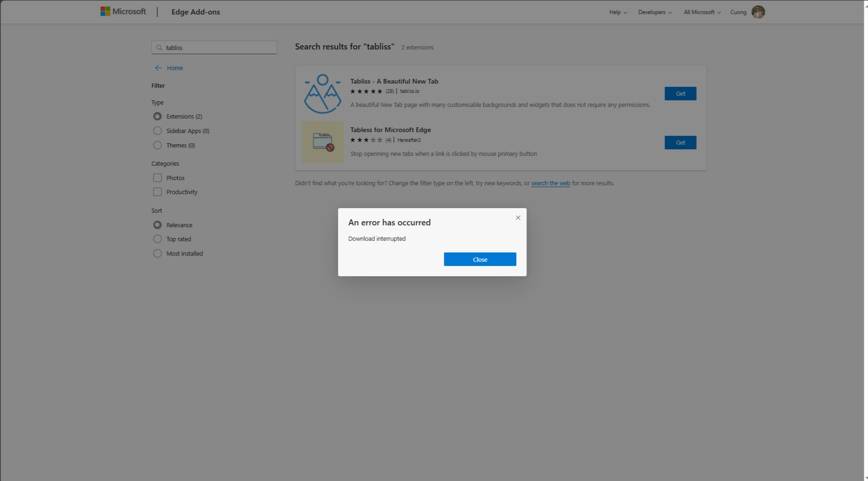Click Get for Tabless extension

point(680,143)
